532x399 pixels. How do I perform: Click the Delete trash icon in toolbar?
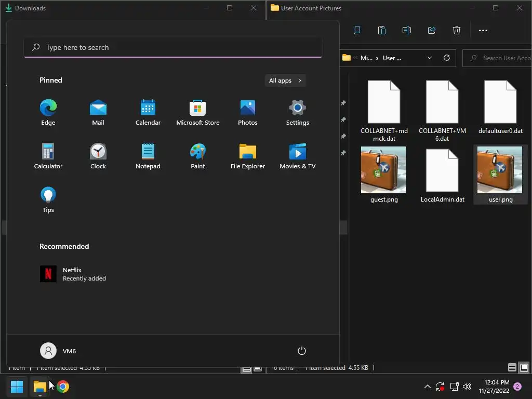click(457, 30)
